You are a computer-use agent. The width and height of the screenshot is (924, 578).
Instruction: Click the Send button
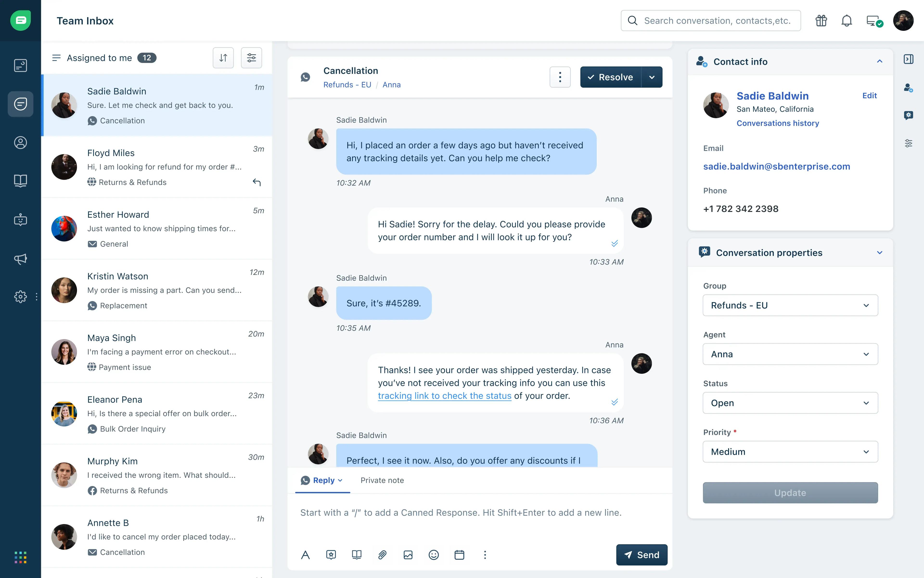642,555
